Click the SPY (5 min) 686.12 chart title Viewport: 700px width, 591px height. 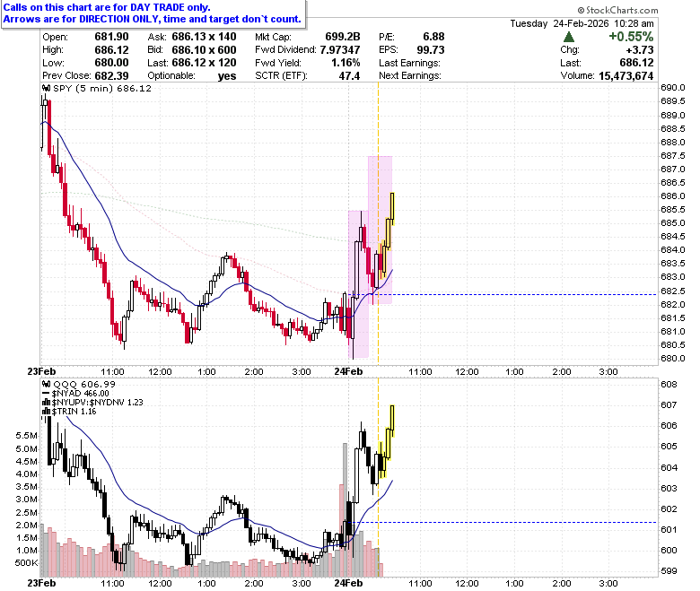102,88
